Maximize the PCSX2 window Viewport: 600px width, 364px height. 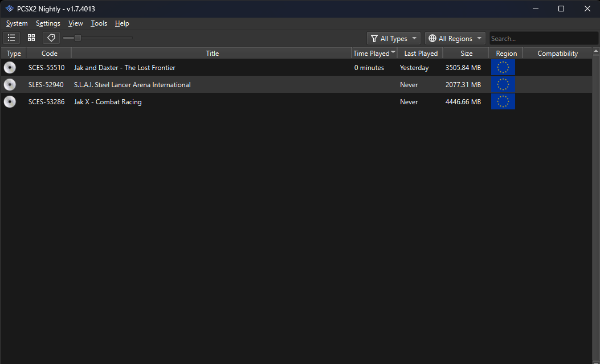pyautogui.click(x=561, y=9)
